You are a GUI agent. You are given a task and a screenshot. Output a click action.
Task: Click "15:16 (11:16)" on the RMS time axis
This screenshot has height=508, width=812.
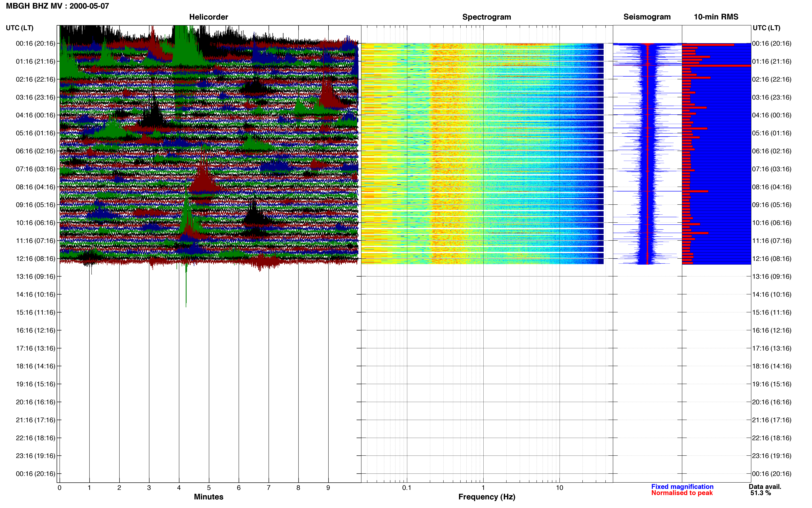pyautogui.click(x=772, y=313)
